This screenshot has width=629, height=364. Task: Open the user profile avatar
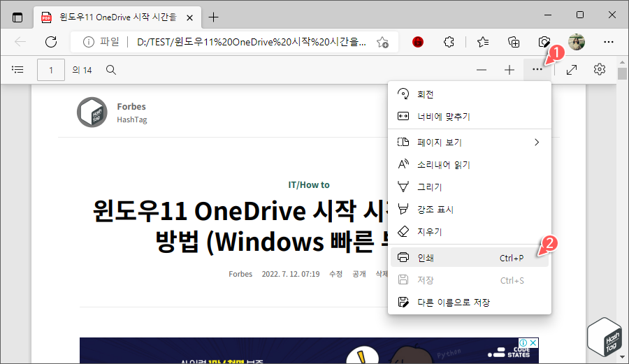tap(577, 42)
